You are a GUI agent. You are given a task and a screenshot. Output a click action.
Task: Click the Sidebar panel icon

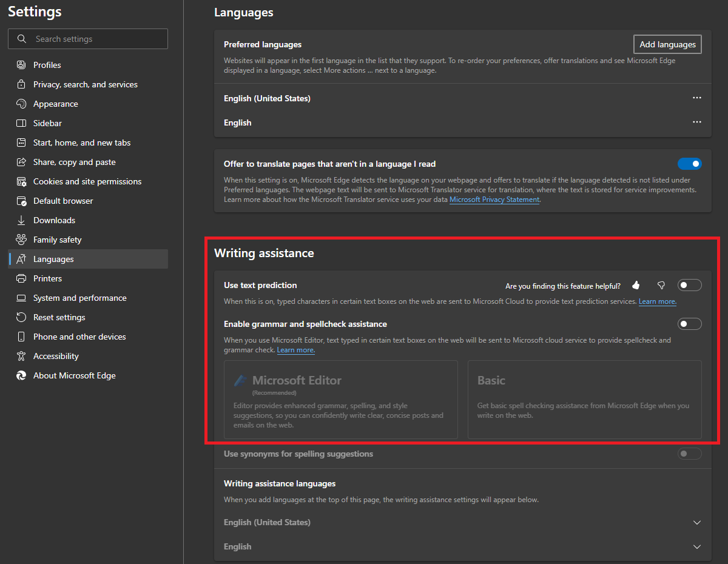pyautogui.click(x=21, y=123)
